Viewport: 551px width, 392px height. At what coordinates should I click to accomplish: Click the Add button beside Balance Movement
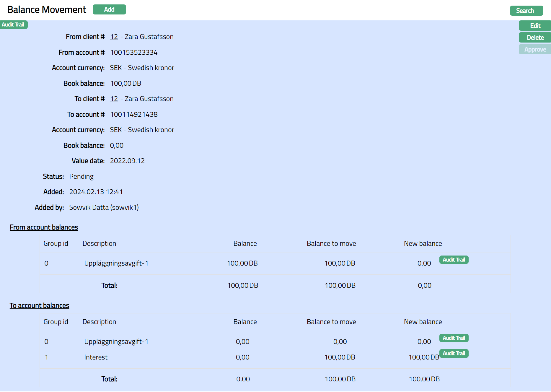tap(109, 9)
